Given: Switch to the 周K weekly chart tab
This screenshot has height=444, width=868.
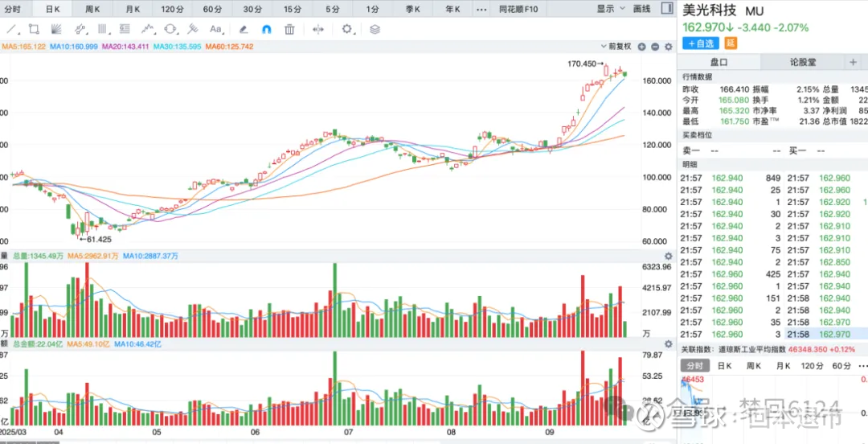Looking at the screenshot, I should tap(92, 9).
